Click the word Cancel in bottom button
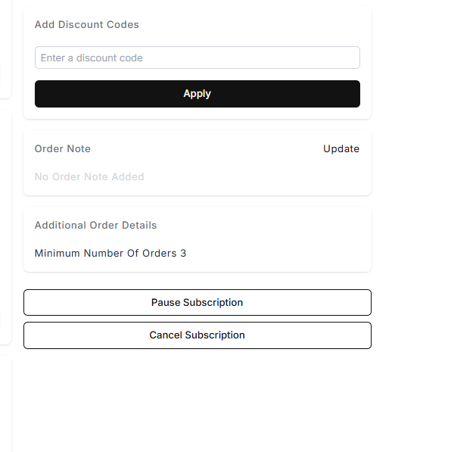Image resolution: width=476 pixels, height=452 pixels. pyautogui.click(x=165, y=335)
